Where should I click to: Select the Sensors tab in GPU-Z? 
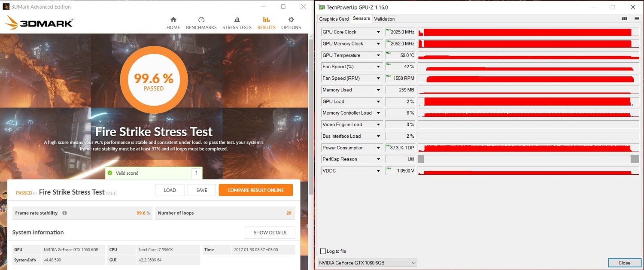tap(361, 18)
